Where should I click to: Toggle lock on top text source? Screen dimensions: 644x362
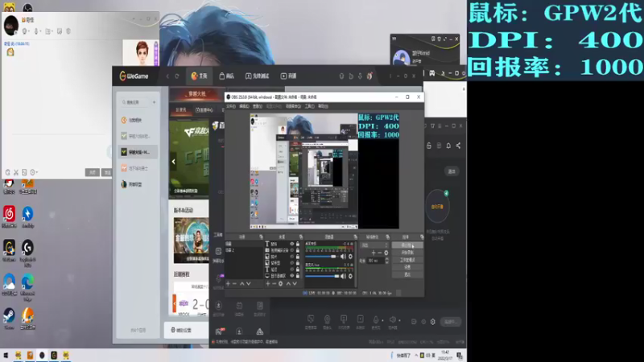pos(298,244)
